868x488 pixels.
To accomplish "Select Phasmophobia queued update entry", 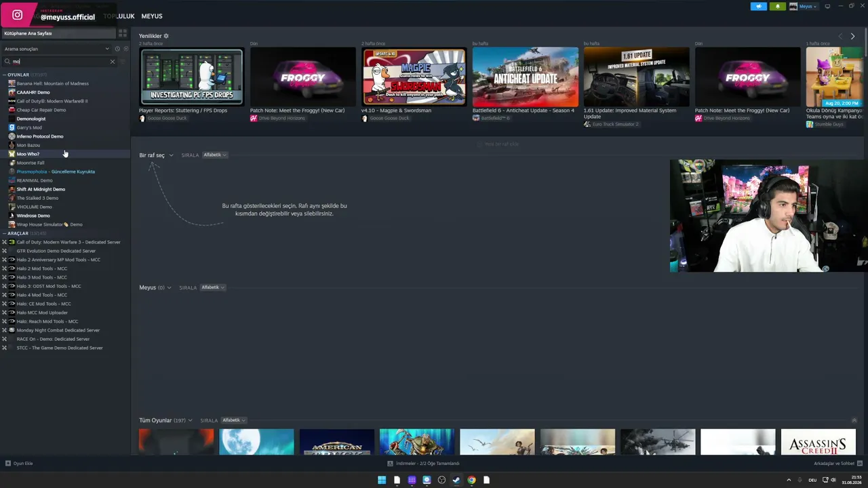I will tap(56, 171).
